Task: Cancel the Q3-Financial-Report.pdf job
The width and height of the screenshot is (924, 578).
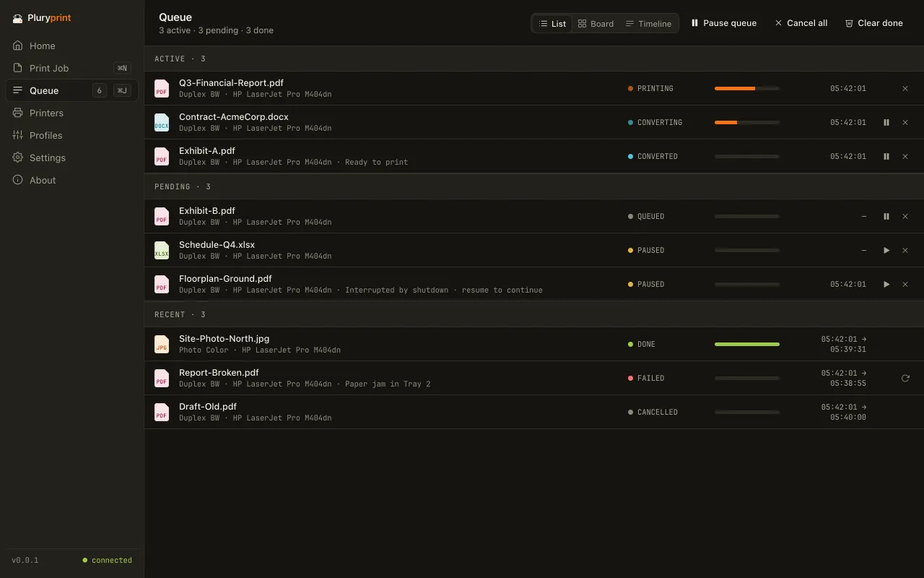Action: pos(905,88)
